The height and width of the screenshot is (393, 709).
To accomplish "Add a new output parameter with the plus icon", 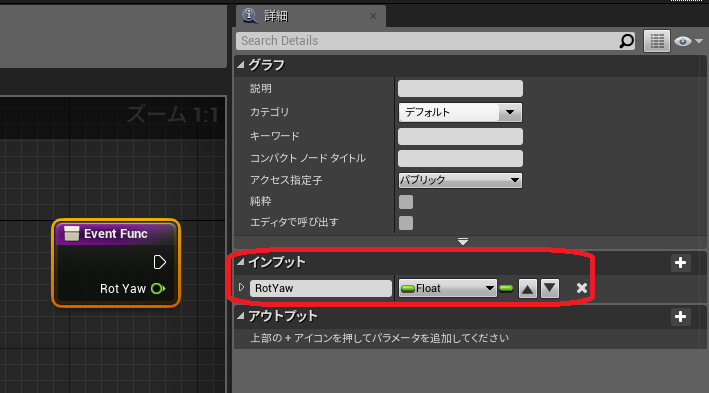I will pos(680,317).
